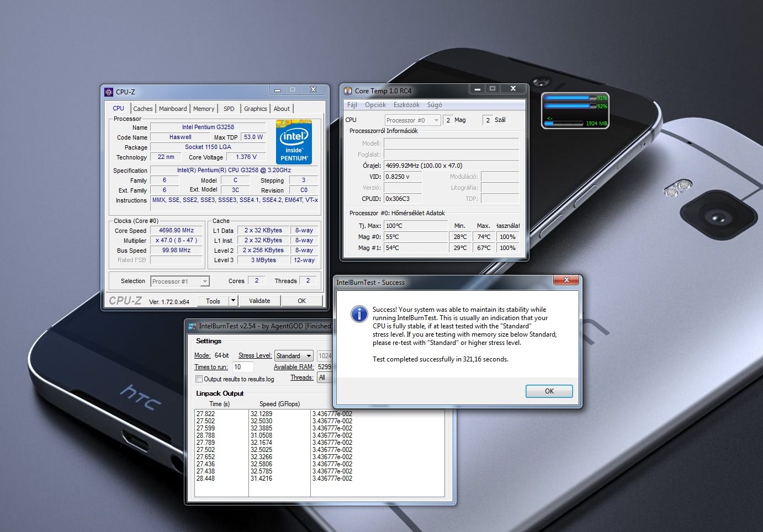Click the Available RAM field
The width and height of the screenshot is (763, 532).
click(324, 367)
